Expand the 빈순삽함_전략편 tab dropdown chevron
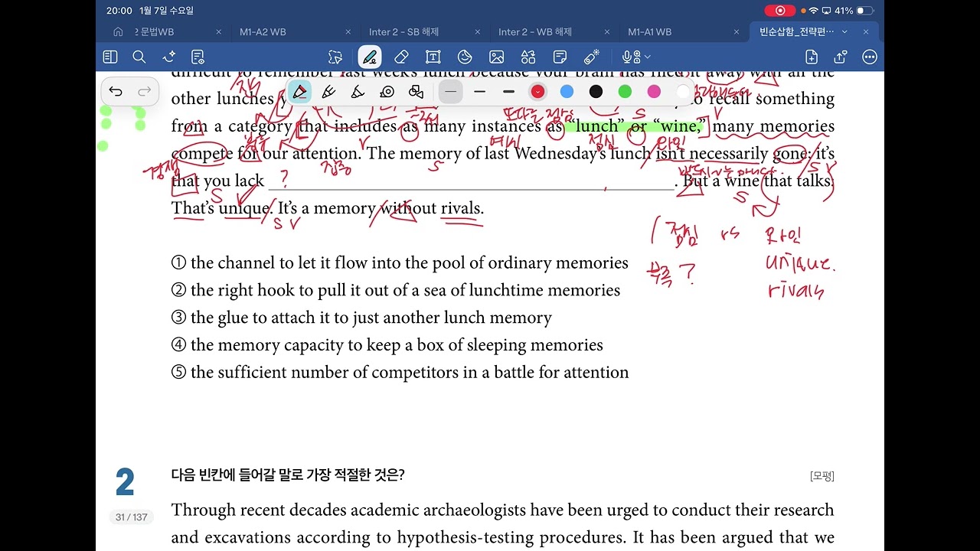The height and width of the screenshot is (551, 980). [844, 32]
